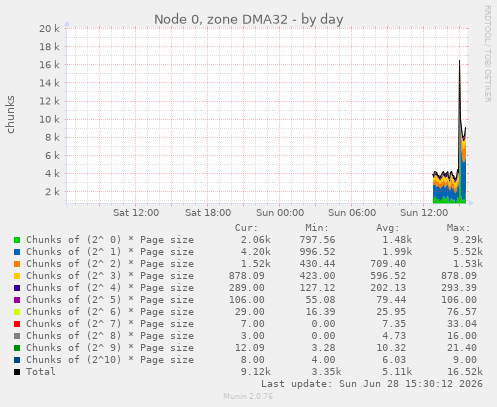Screen dimensions: 497x407
Task: Click the black spike peak in the graph
Action: [459, 61]
